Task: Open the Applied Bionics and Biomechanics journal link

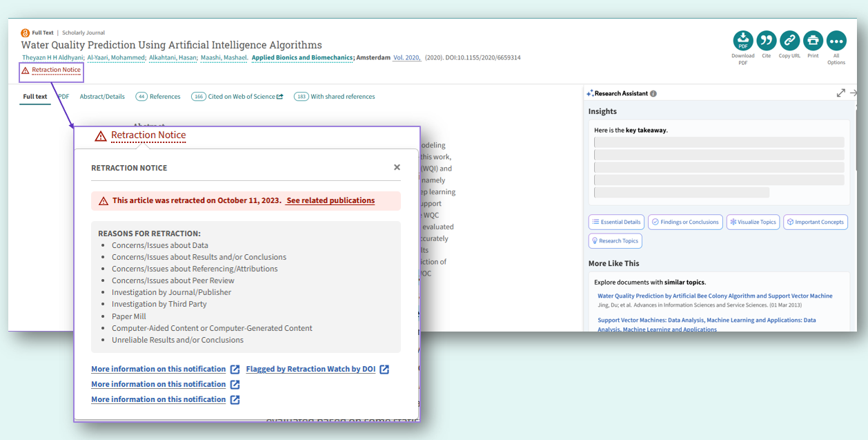Action: [x=303, y=57]
